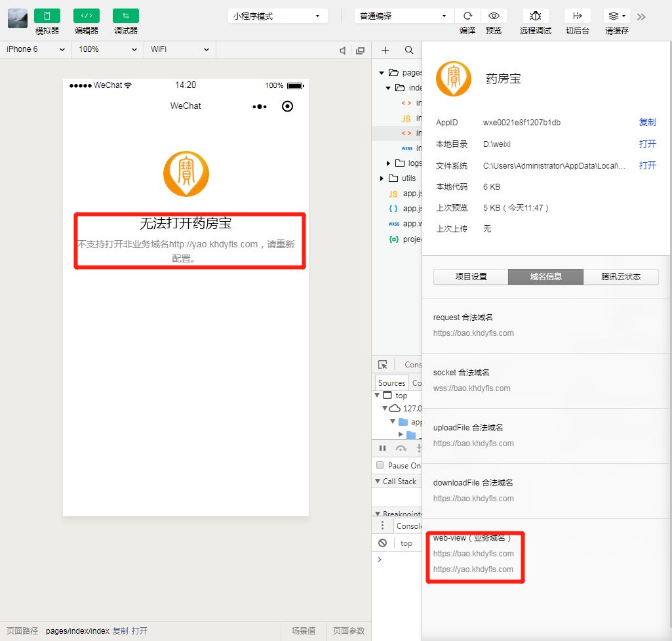Clear console with the ban icon
This screenshot has width=672, height=641.
[x=383, y=543]
